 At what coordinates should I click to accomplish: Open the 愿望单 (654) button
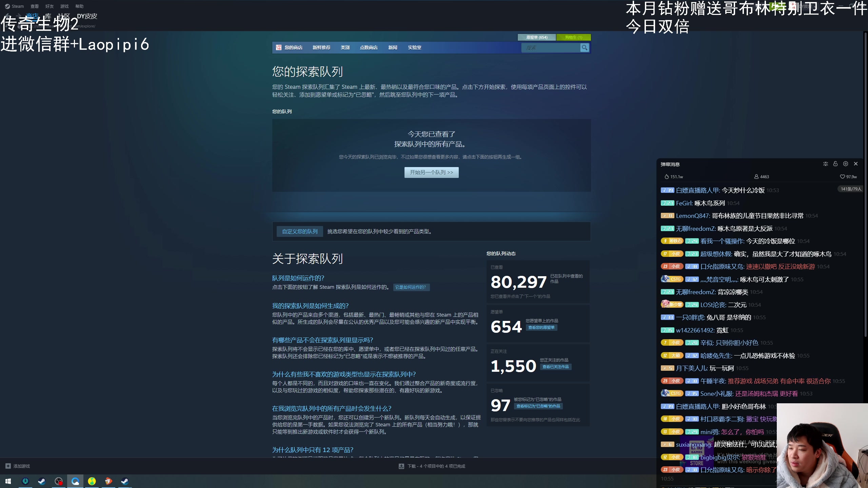click(537, 37)
